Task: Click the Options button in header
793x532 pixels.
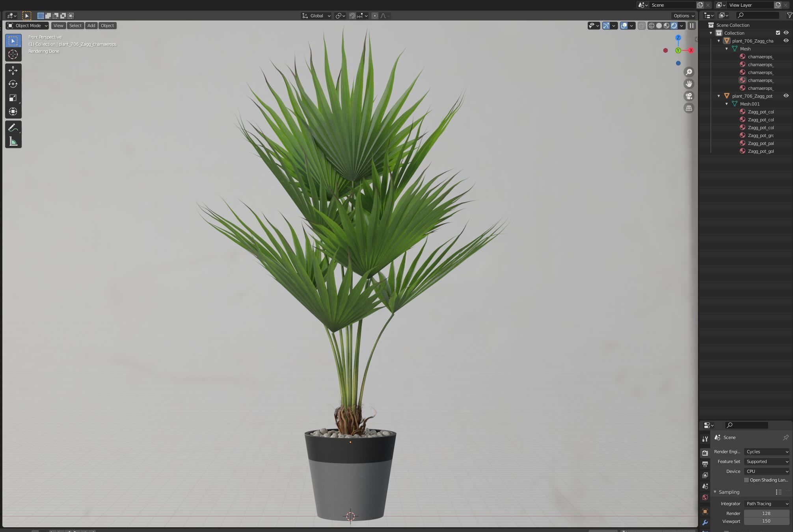Action: 683,16
